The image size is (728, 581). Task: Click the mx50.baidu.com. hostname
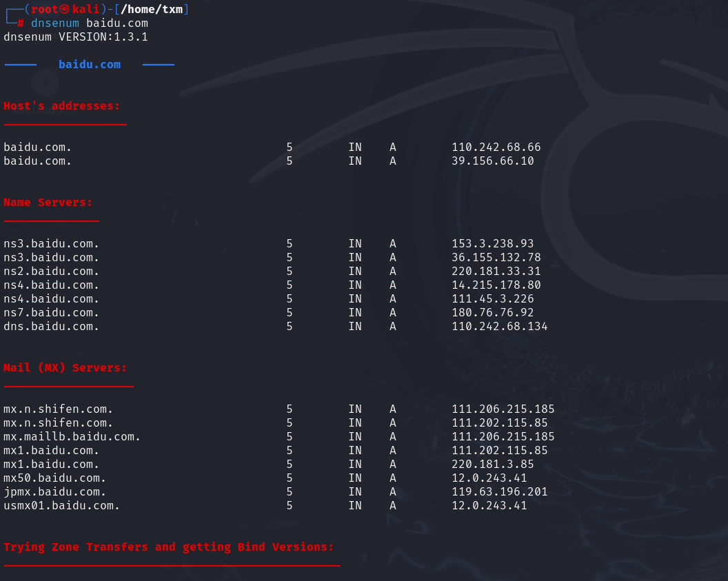54,478
